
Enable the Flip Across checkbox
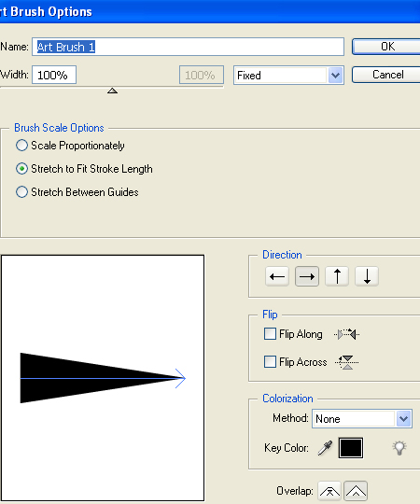pyautogui.click(x=270, y=361)
